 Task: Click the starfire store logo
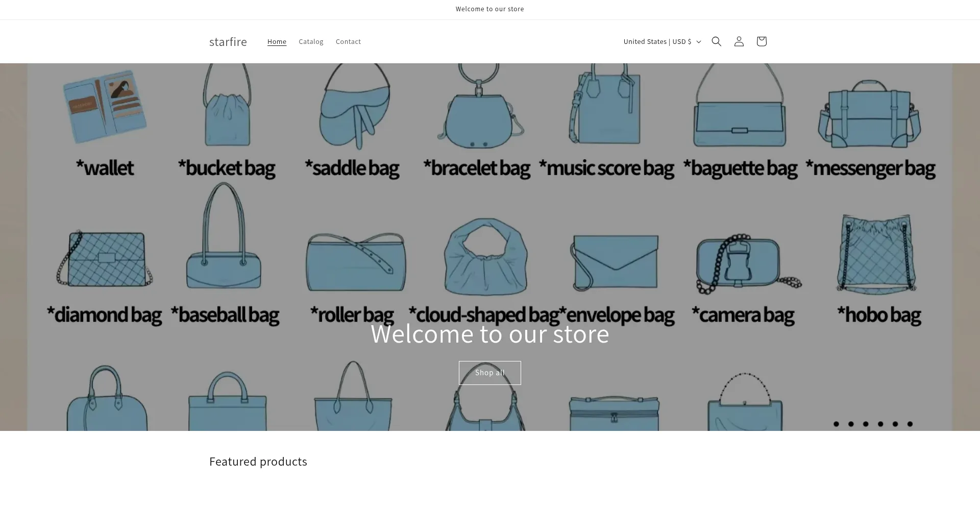(x=228, y=41)
